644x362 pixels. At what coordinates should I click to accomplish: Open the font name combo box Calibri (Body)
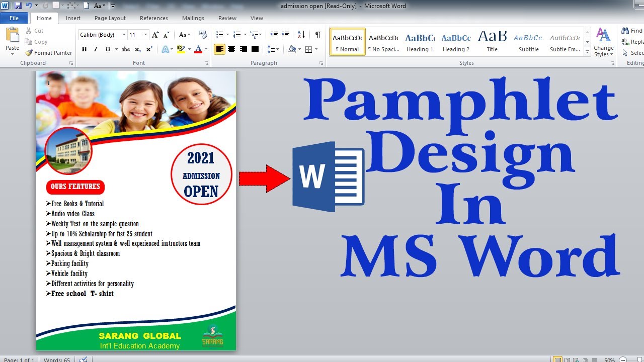[x=103, y=35]
